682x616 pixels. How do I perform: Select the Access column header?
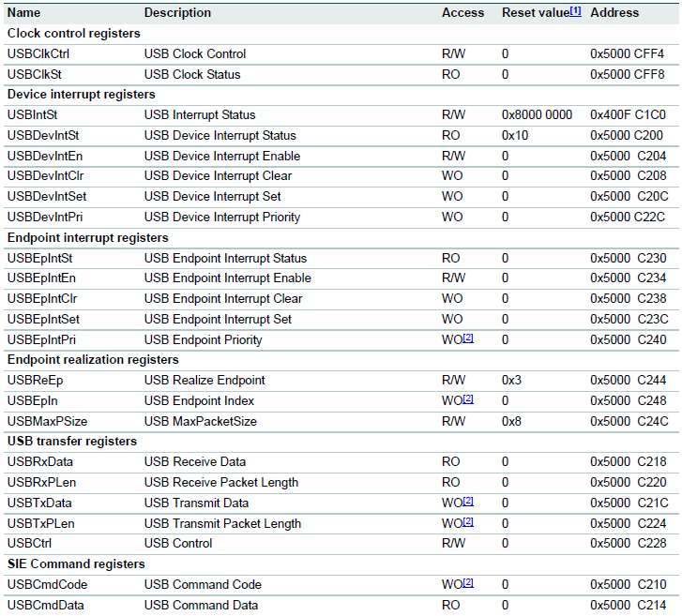coord(462,13)
